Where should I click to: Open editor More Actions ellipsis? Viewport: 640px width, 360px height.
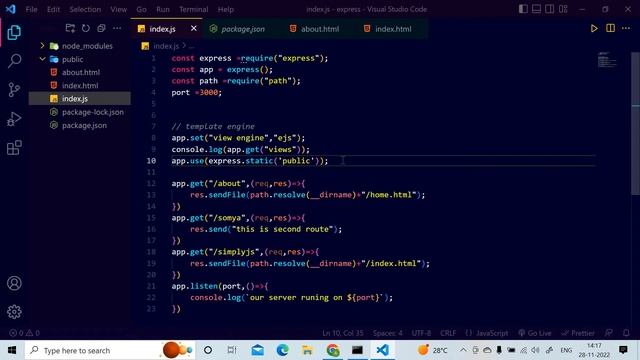(626, 28)
